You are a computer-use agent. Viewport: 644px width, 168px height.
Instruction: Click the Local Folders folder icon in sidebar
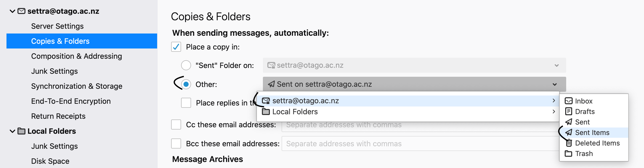[21, 131]
